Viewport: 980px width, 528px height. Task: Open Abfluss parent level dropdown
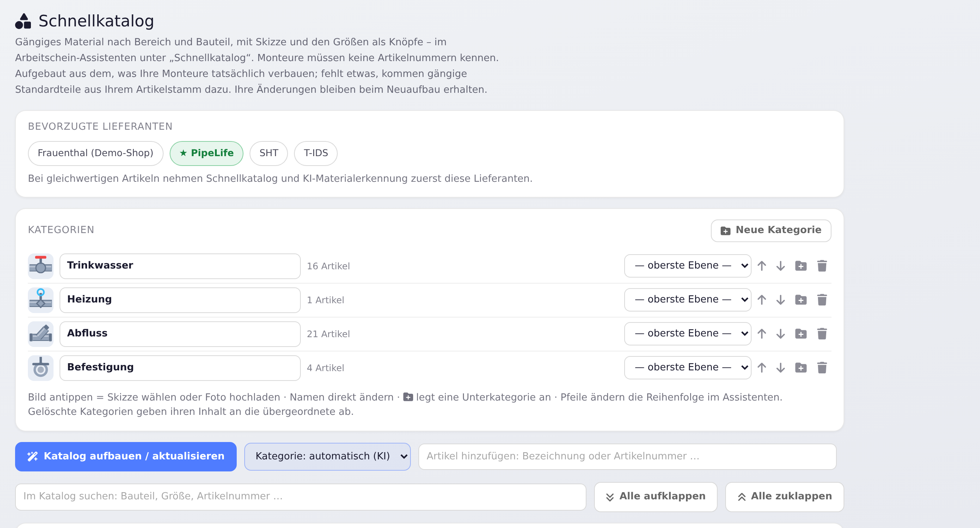click(688, 333)
